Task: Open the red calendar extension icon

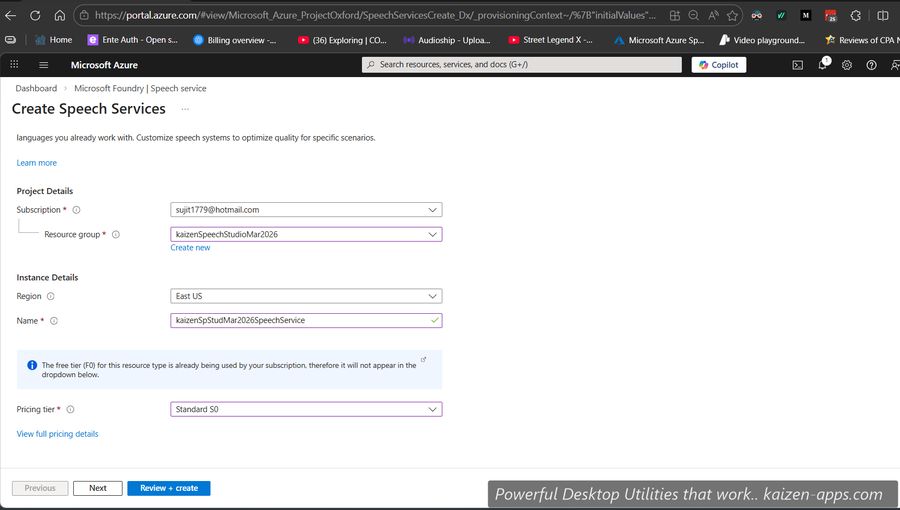Action: click(x=831, y=15)
